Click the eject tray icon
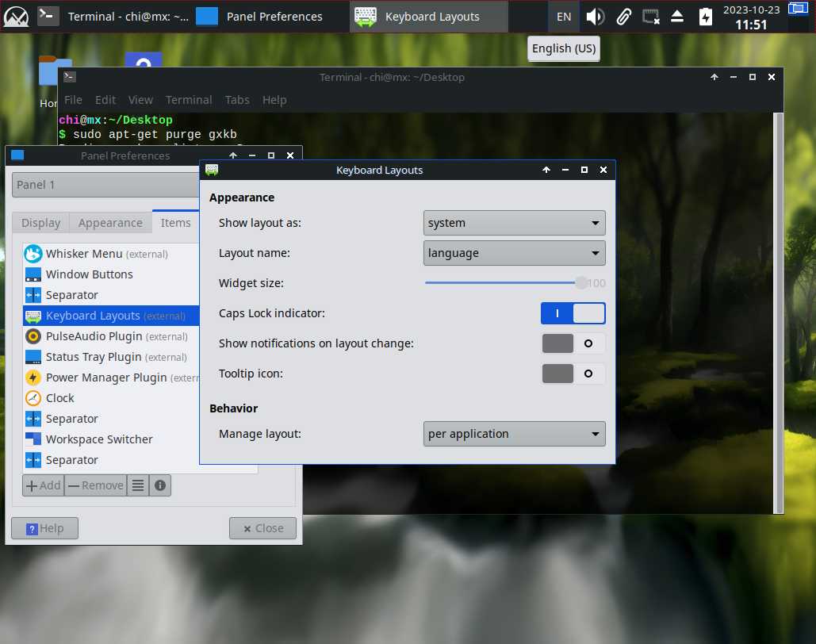The image size is (816, 644). pos(677,17)
